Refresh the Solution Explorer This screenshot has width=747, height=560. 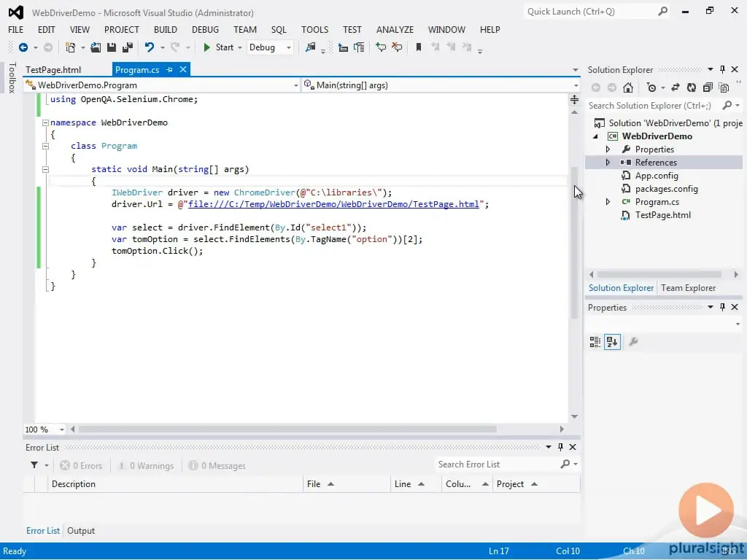point(692,87)
